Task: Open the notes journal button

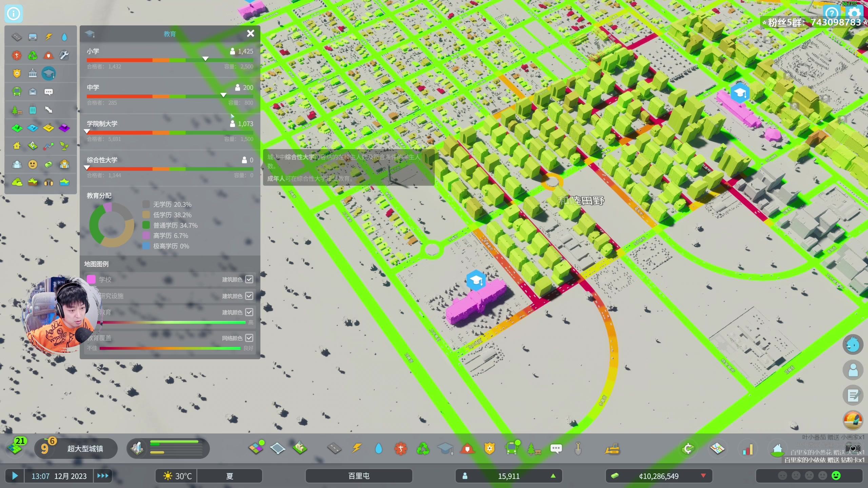Action: click(x=853, y=395)
